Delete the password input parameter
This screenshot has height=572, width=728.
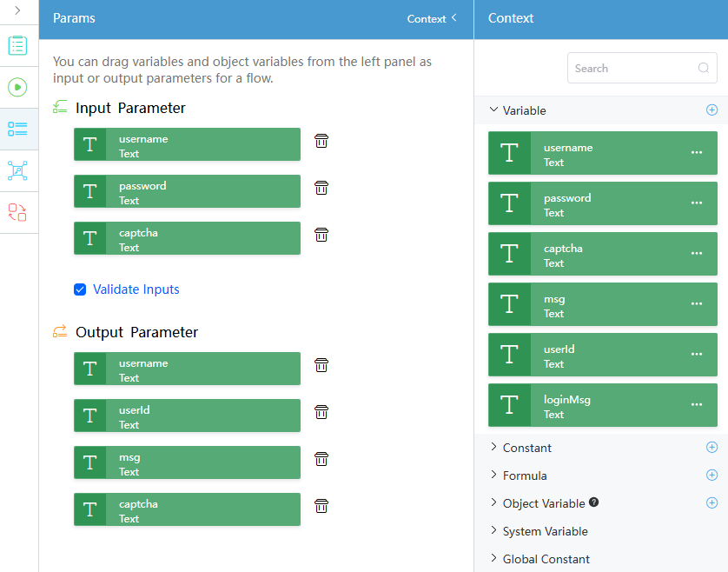321,188
